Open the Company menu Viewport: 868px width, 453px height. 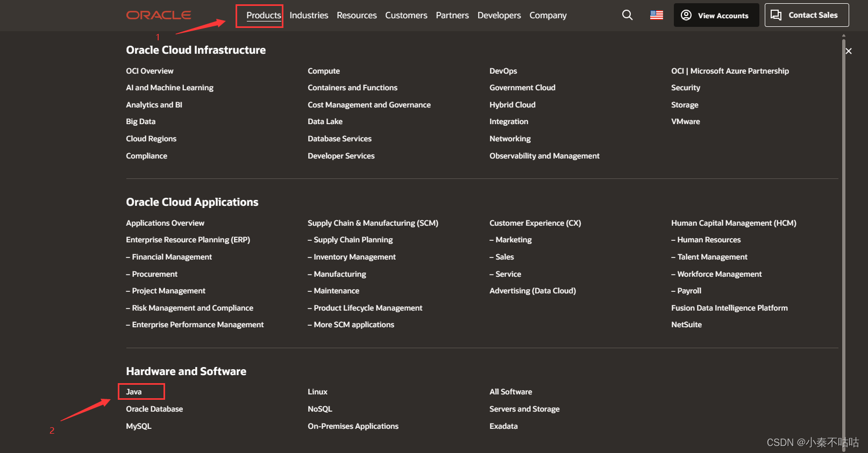coord(548,15)
